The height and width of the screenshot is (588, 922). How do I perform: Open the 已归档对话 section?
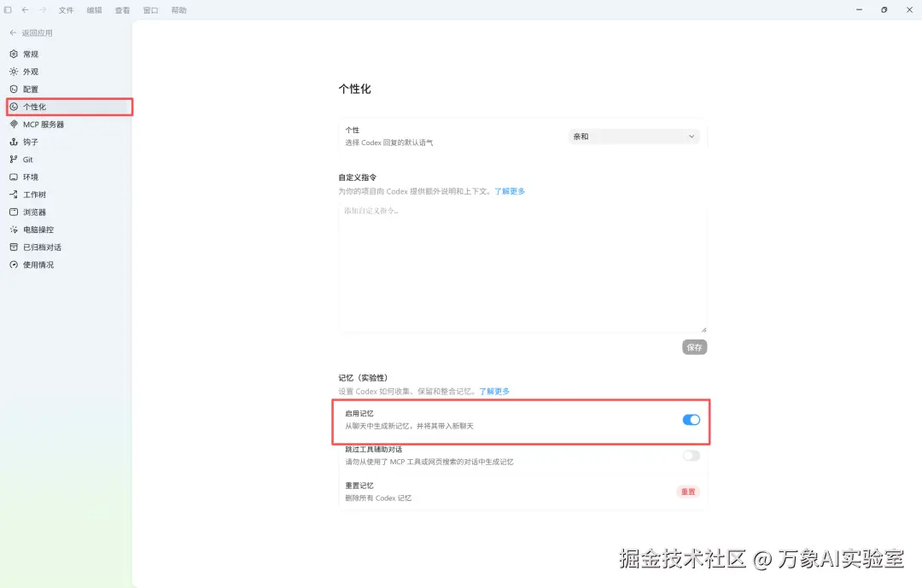pos(69,247)
